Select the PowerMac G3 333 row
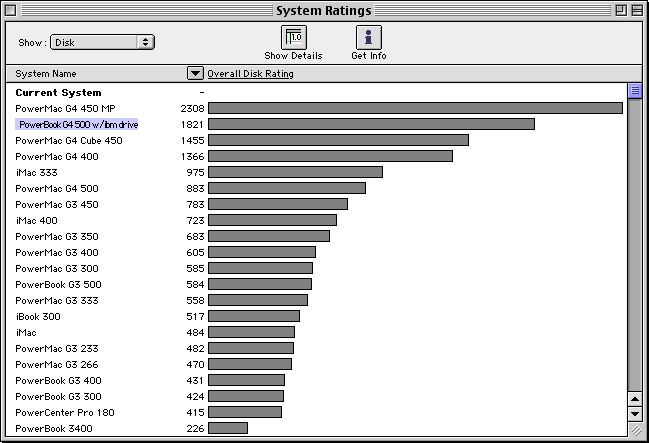Screen dimensions: 649x443 (x=317, y=301)
